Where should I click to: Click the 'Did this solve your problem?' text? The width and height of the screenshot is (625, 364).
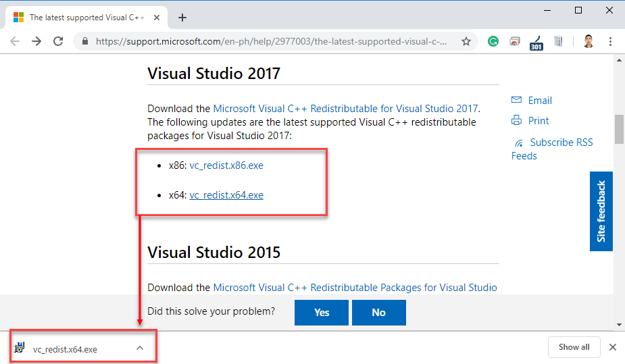click(211, 311)
